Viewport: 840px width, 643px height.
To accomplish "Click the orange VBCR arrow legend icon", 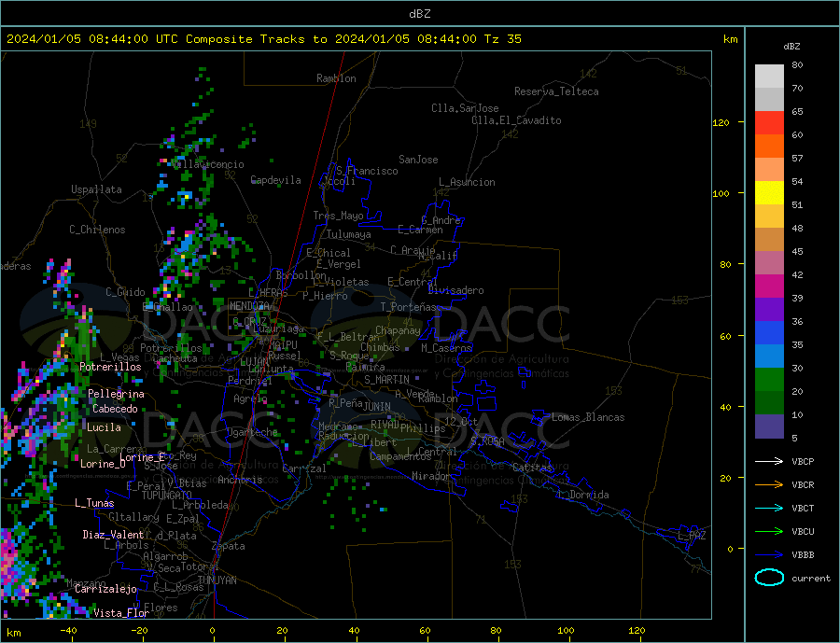I will click(x=769, y=485).
